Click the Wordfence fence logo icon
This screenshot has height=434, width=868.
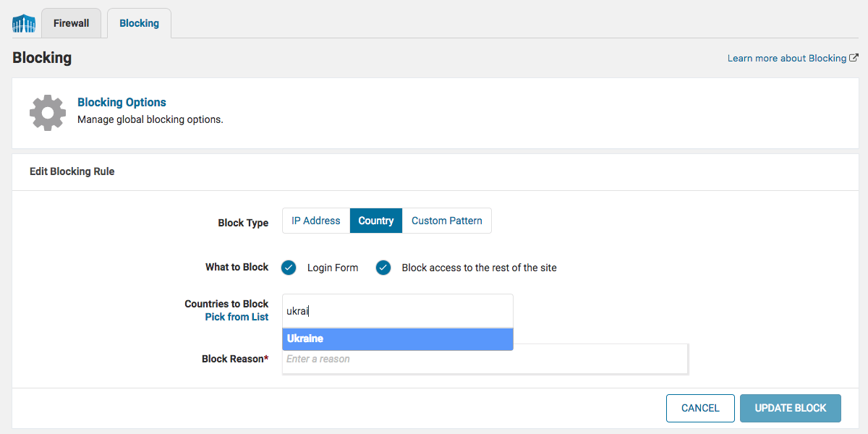(24, 24)
